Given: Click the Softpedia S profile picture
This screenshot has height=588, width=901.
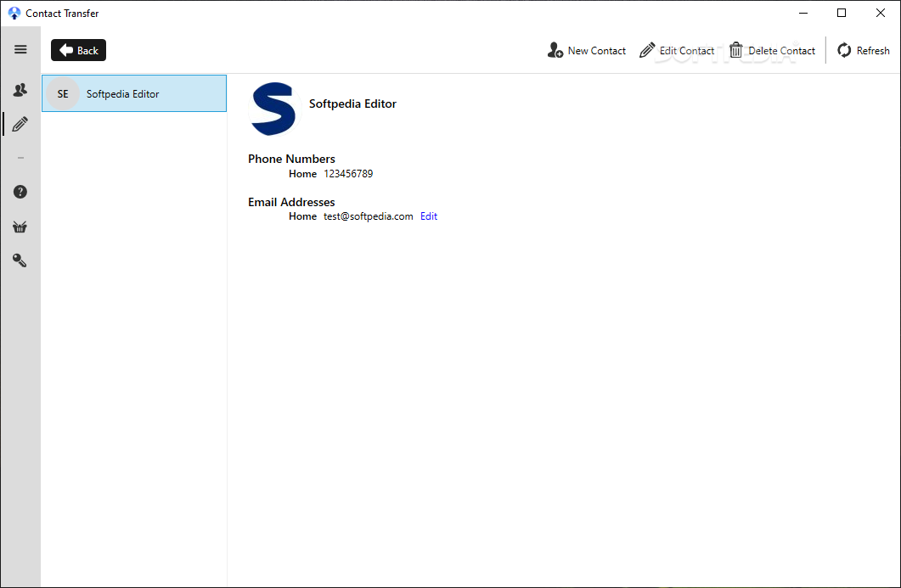Looking at the screenshot, I should click(x=274, y=109).
